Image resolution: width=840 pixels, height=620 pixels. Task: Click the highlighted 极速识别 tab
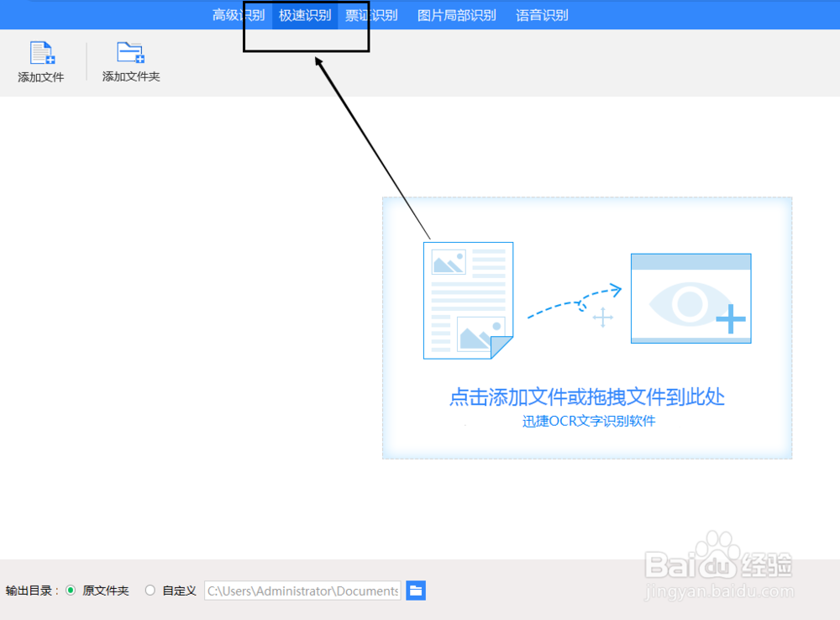[304, 14]
